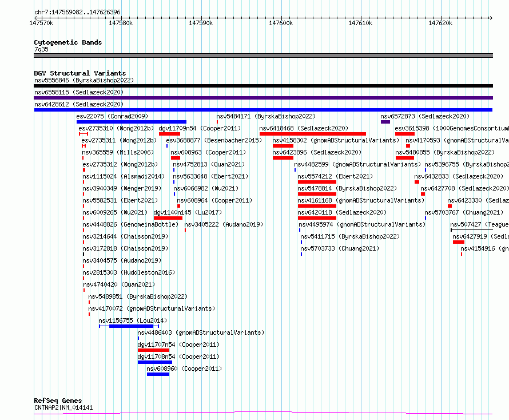The height and width of the screenshot is (420, 509).
Task: Click the dgv11708n54 (Cooper2011) blue bar
Action: [155, 362]
